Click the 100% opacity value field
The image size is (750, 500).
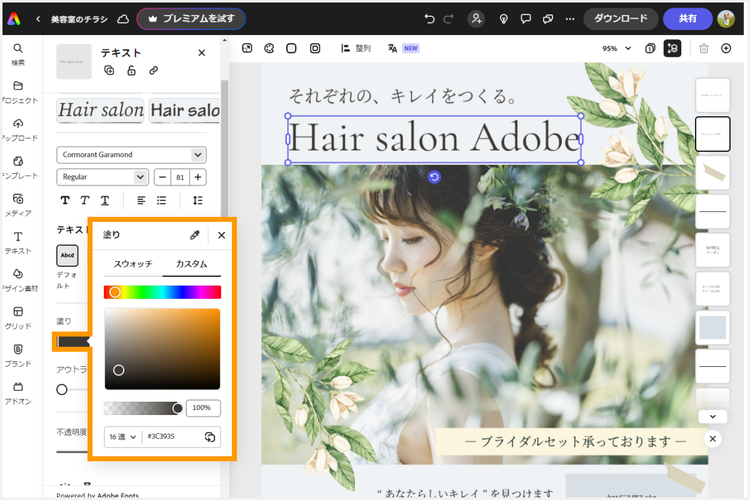pyautogui.click(x=203, y=408)
